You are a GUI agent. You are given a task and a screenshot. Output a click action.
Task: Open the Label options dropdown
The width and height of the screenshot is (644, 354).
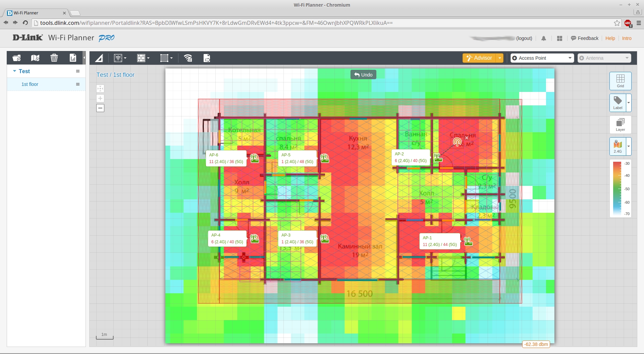tap(629, 102)
